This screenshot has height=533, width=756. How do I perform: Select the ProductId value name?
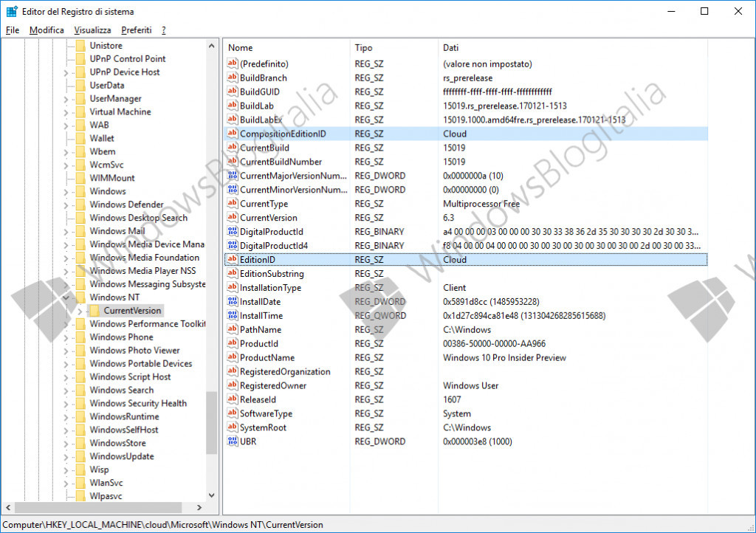pos(259,343)
